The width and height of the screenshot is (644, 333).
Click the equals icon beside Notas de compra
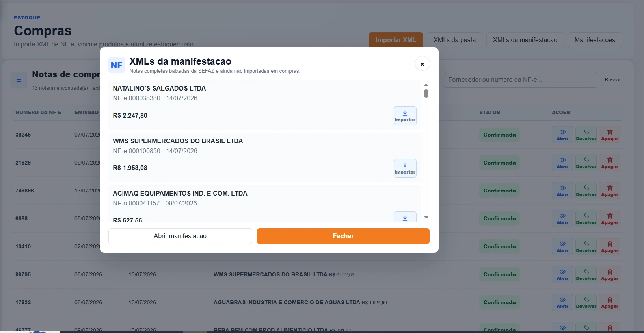pyautogui.click(x=19, y=80)
